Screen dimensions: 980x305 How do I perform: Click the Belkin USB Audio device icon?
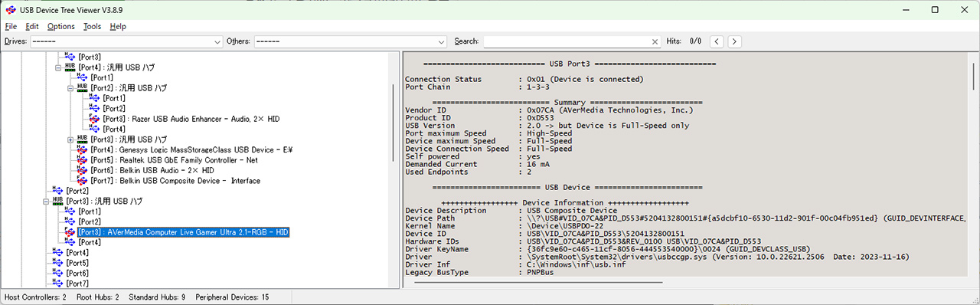82,170
